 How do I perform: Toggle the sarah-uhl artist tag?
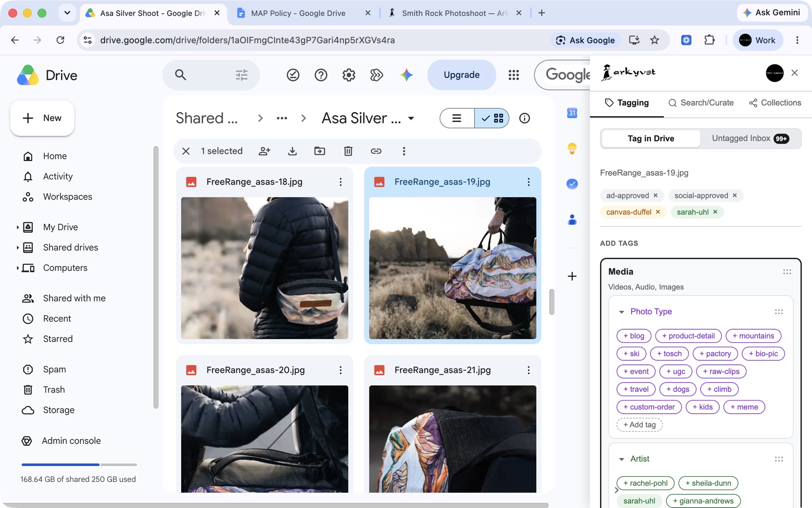click(639, 501)
